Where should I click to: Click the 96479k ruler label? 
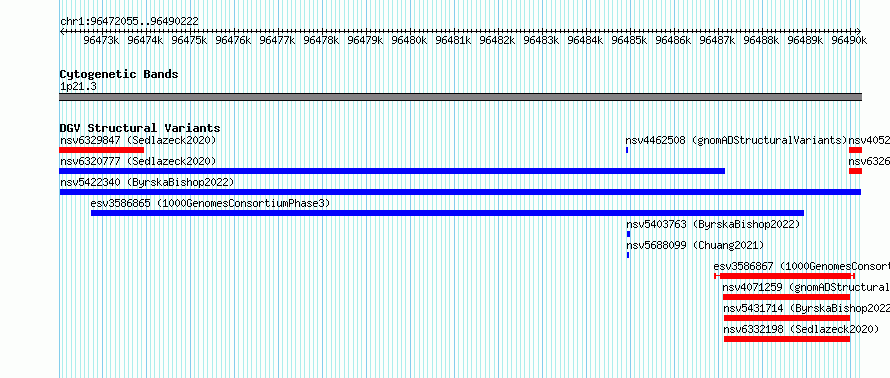coord(366,40)
